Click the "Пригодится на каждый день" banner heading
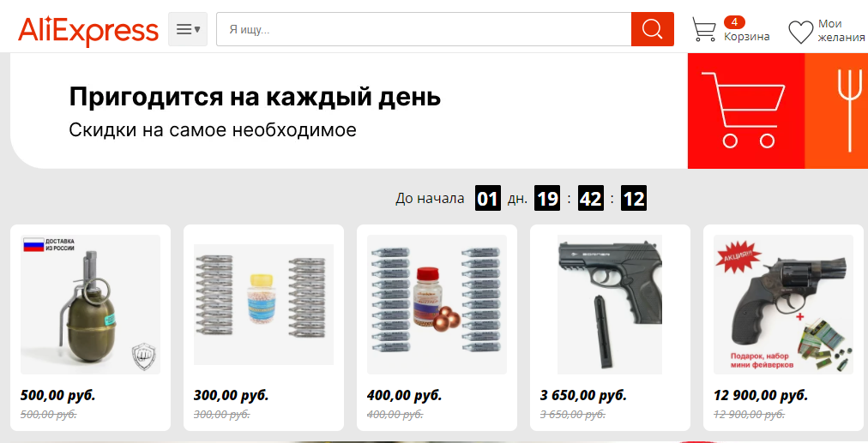The height and width of the screenshot is (443, 868). click(255, 97)
